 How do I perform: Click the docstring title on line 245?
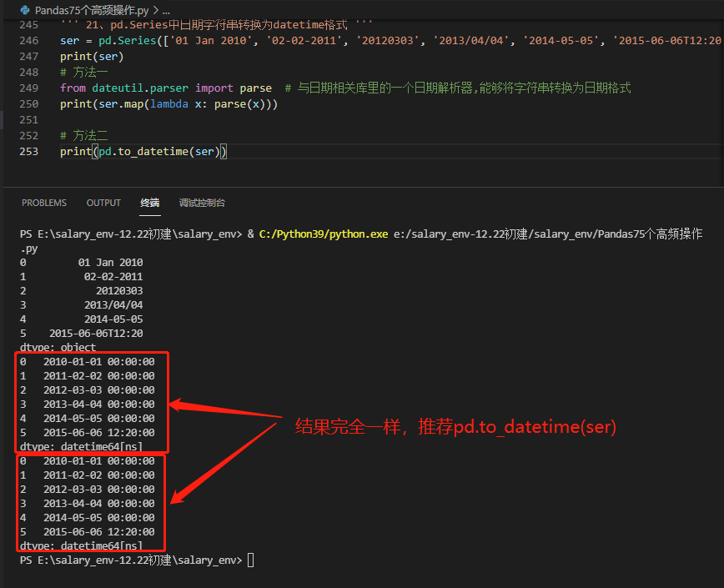[x=216, y=24]
